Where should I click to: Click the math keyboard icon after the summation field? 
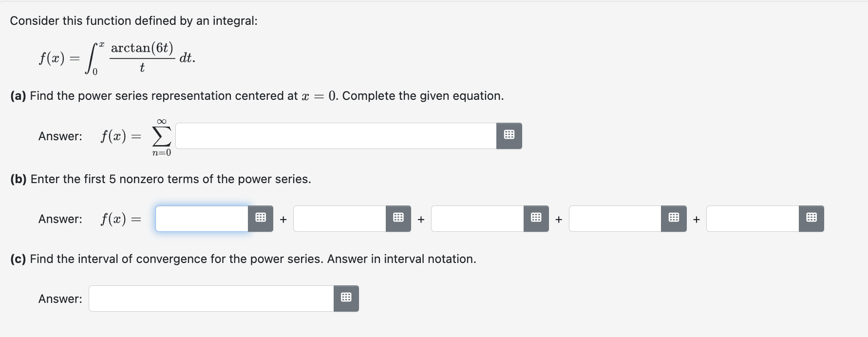509,135
